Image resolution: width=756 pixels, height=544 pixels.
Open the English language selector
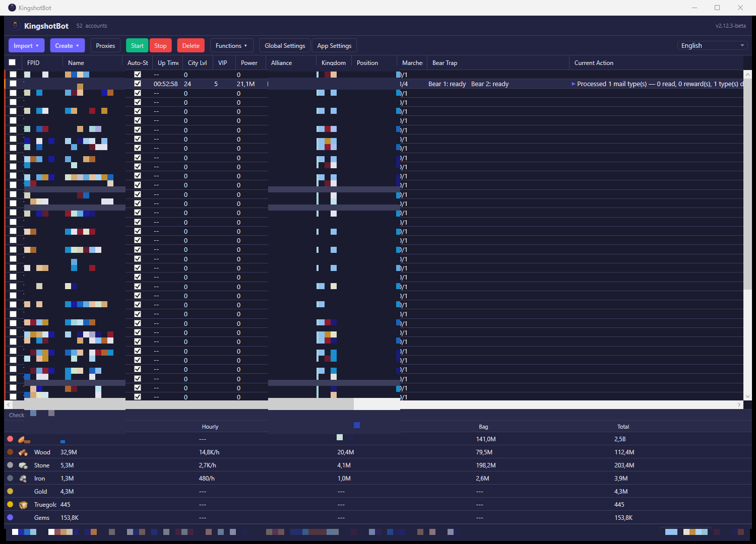(x=713, y=45)
